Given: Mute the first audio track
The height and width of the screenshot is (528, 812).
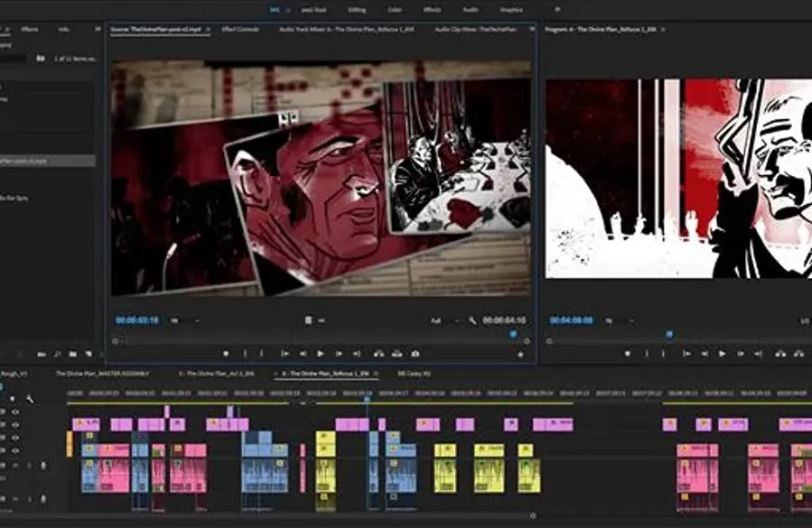Looking at the screenshot, I should [15, 466].
